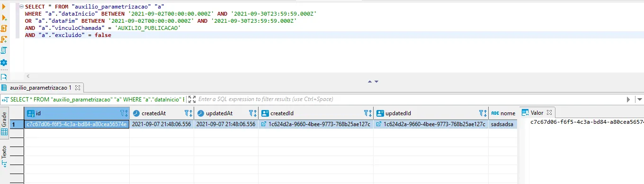Image resolution: width=644 pixels, height=184 pixels.
Task: Open the explain execution plan icon
Action: pos(4,50)
